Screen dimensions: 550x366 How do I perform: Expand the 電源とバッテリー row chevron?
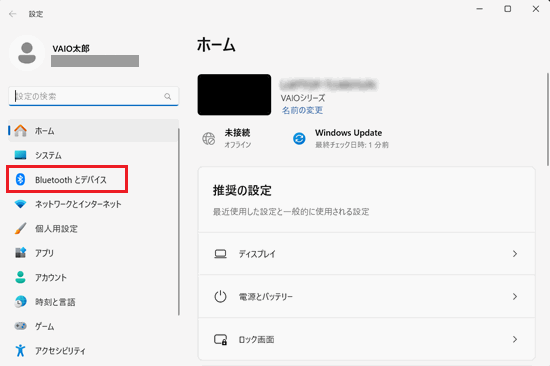click(x=515, y=297)
